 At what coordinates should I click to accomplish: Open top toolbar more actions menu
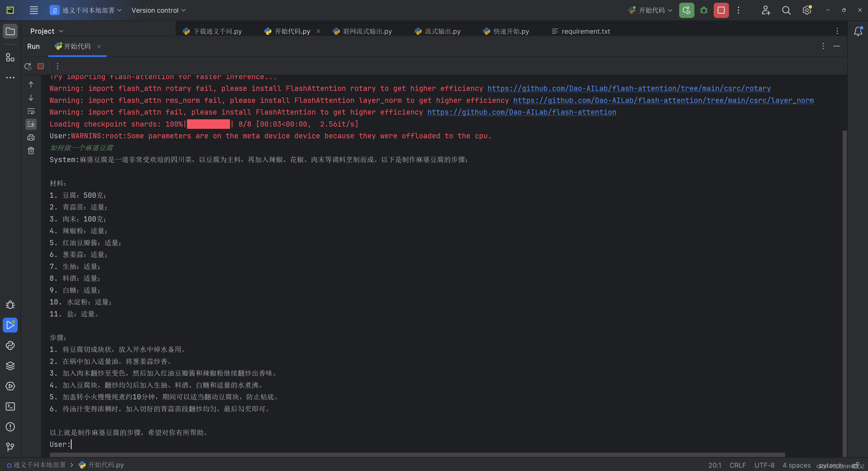[x=738, y=10]
